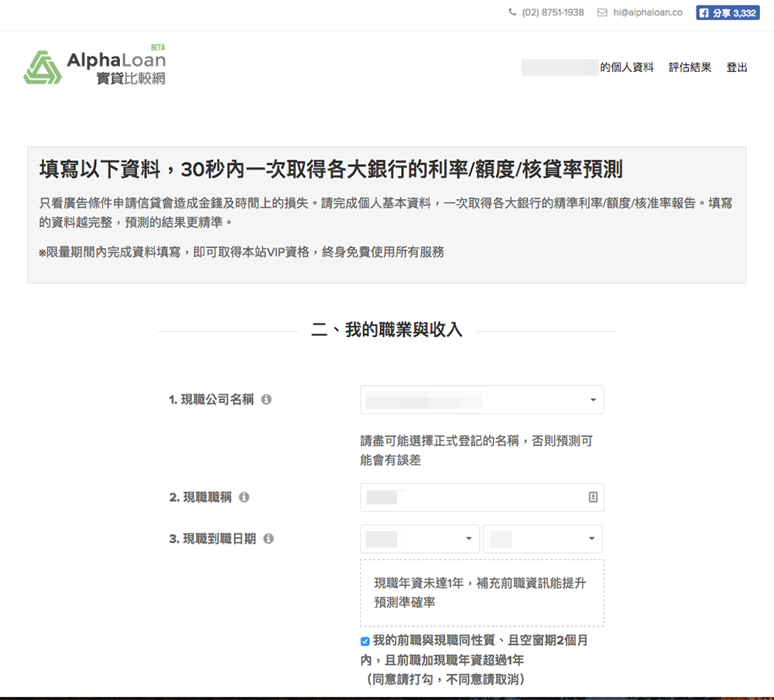Click the envelope icon beside hi@alphaloan.co

[x=602, y=12]
